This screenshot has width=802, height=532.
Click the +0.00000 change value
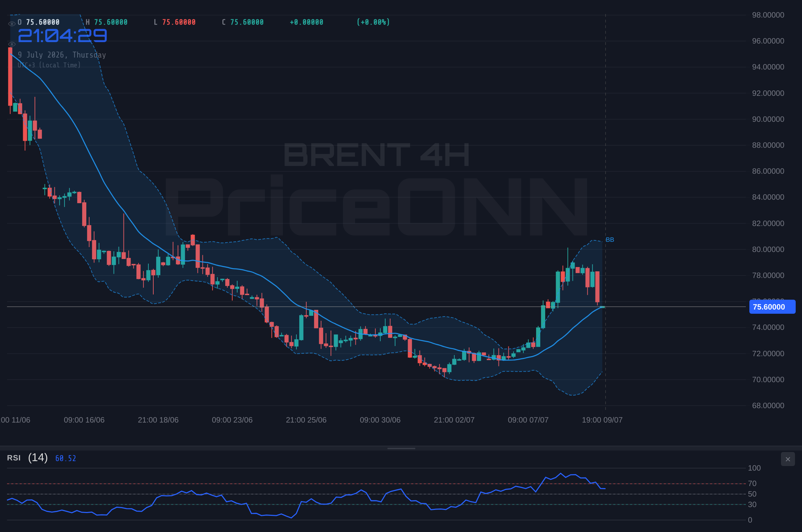pos(307,22)
